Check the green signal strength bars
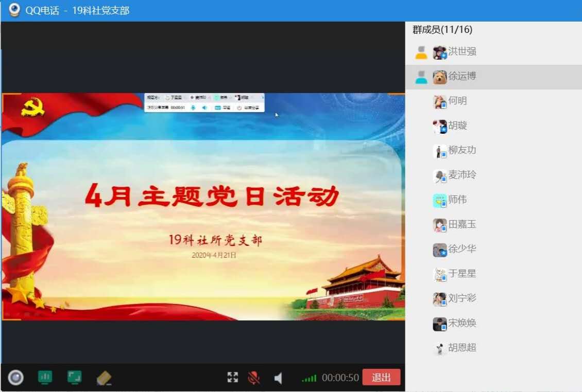 point(309,379)
